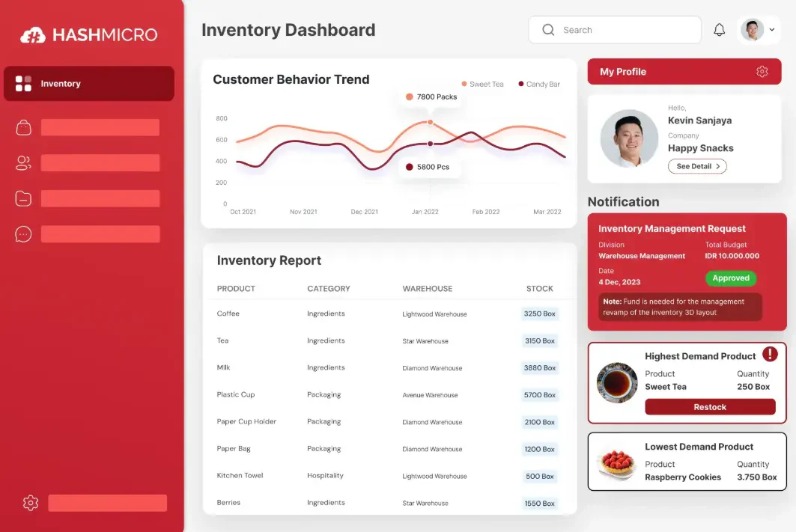Click the 7800 Packs data point tooltip
Screen dimensions: 796x532
pyautogui.click(x=431, y=97)
